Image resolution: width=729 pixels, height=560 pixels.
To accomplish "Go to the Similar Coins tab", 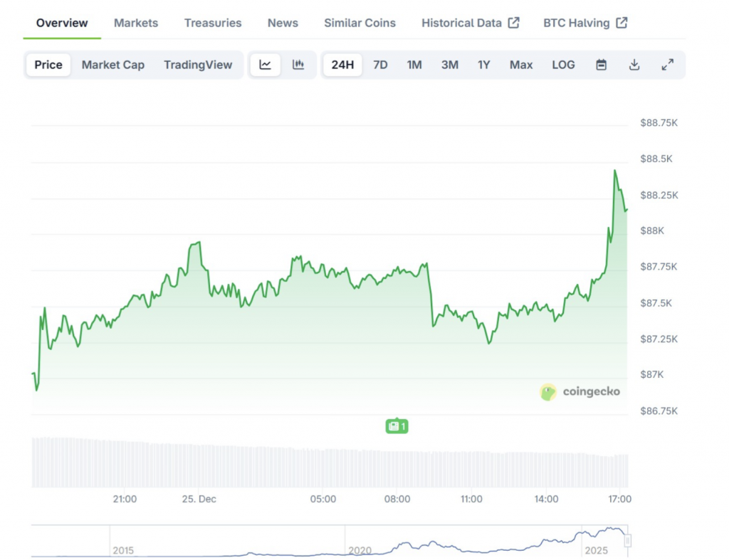I will [360, 23].
